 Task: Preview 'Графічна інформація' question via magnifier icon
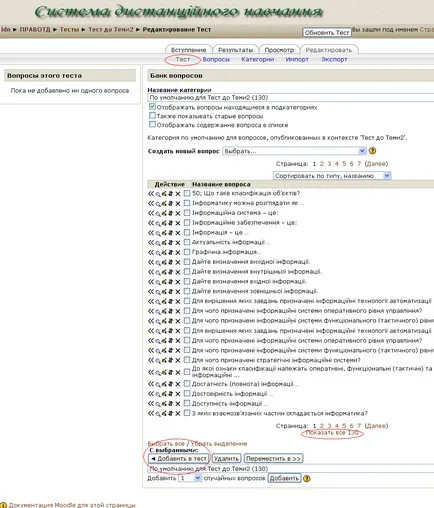[x=158, y=253]
